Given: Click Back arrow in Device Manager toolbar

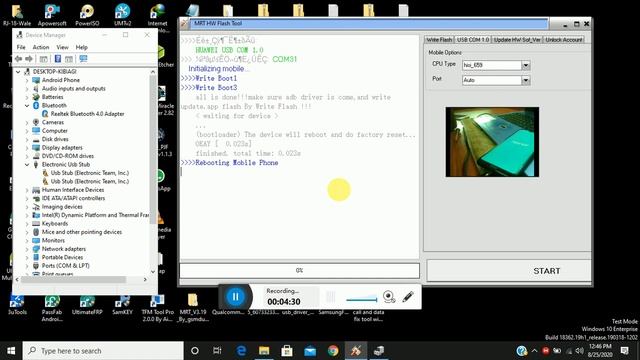Looking at the screenshot, I should [18, 59].
